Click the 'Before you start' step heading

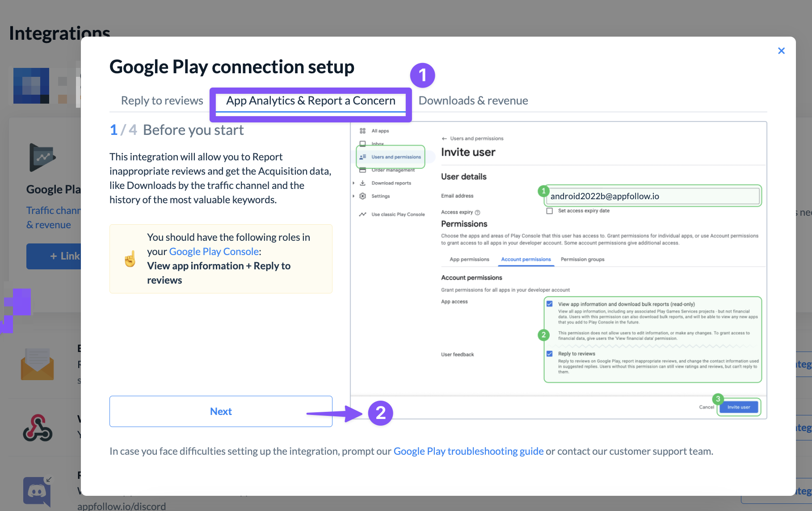pyautogui.click(x=193, y=130)
